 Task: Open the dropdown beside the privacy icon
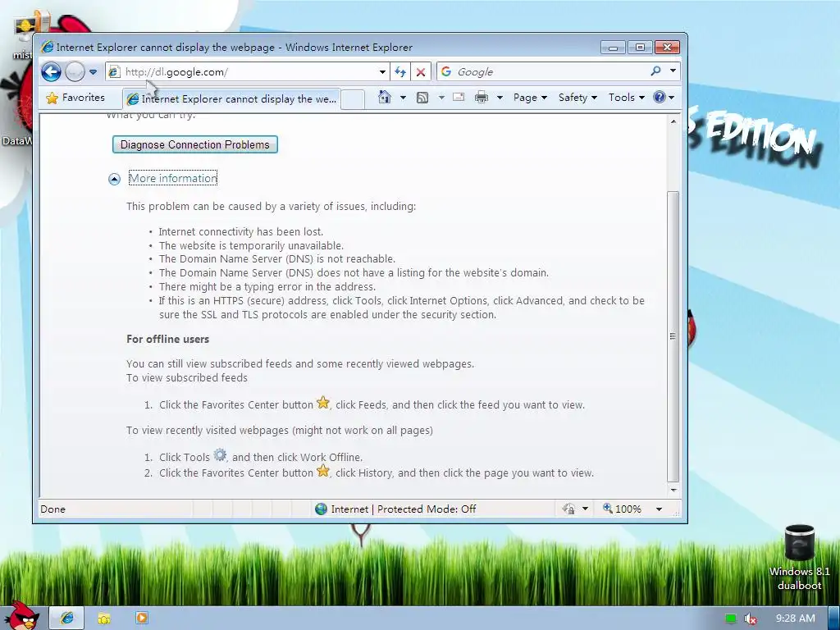[x=586, y=509]
